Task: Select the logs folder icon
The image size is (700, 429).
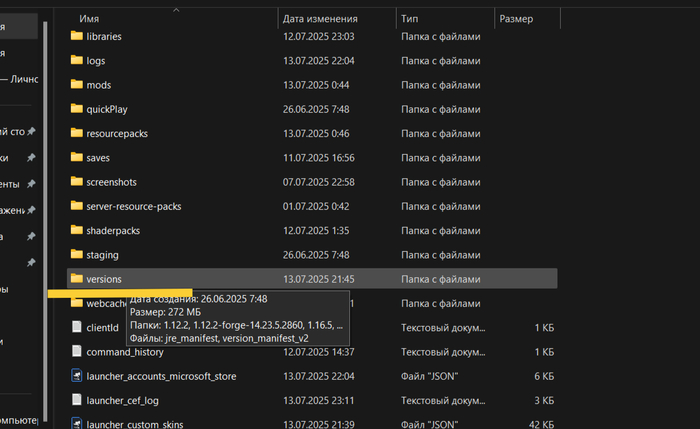Action: pos(76,60)
